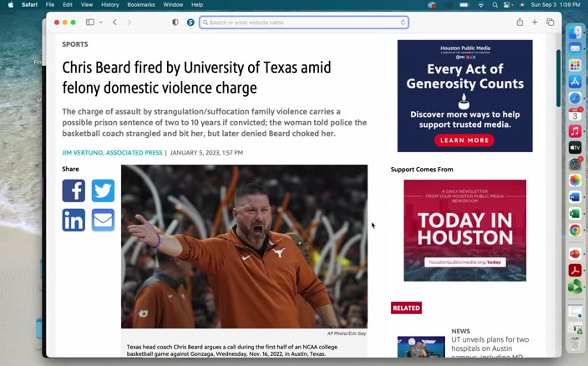Viewport: 588px width, 366px height.
Task: Go back to the previous page
Action: (115, 23)
